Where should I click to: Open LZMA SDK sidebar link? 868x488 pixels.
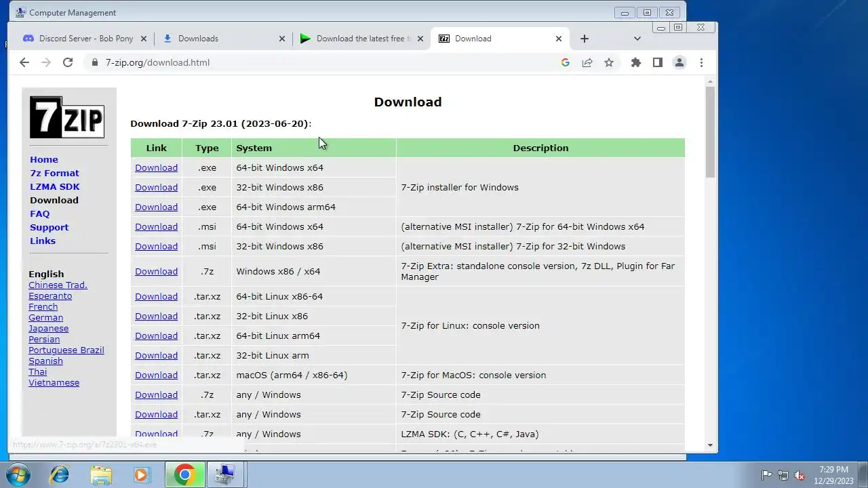[55, 186]
